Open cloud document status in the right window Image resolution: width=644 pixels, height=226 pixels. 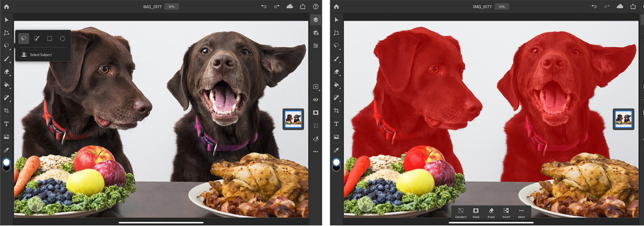(620, 6)
